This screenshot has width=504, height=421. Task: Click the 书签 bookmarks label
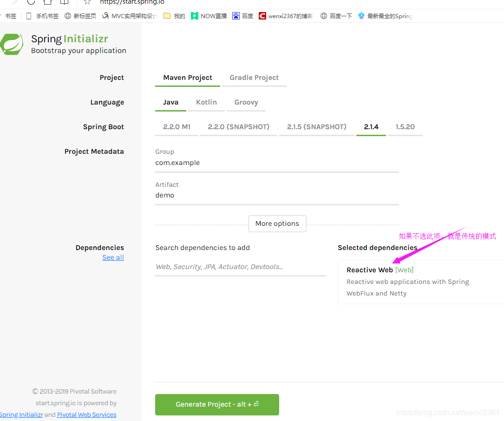coord(10,16)
